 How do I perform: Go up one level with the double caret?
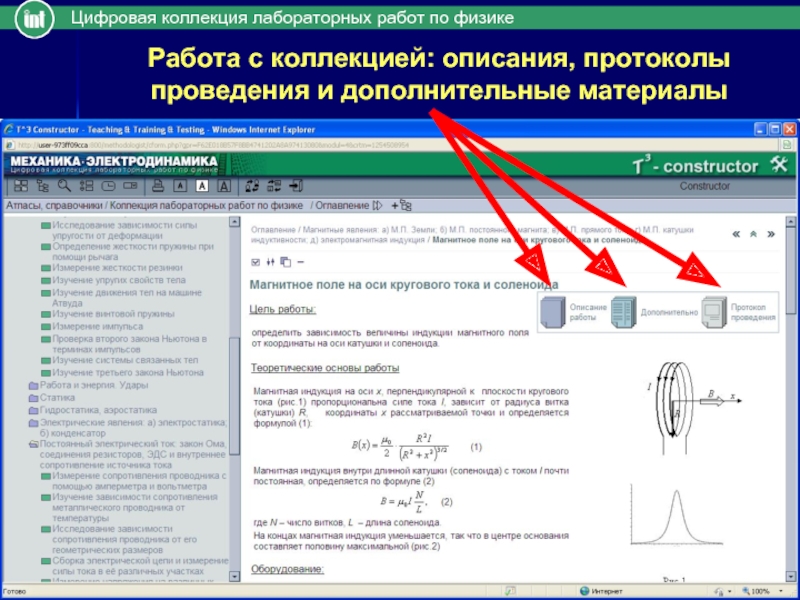tap(754, 234)
